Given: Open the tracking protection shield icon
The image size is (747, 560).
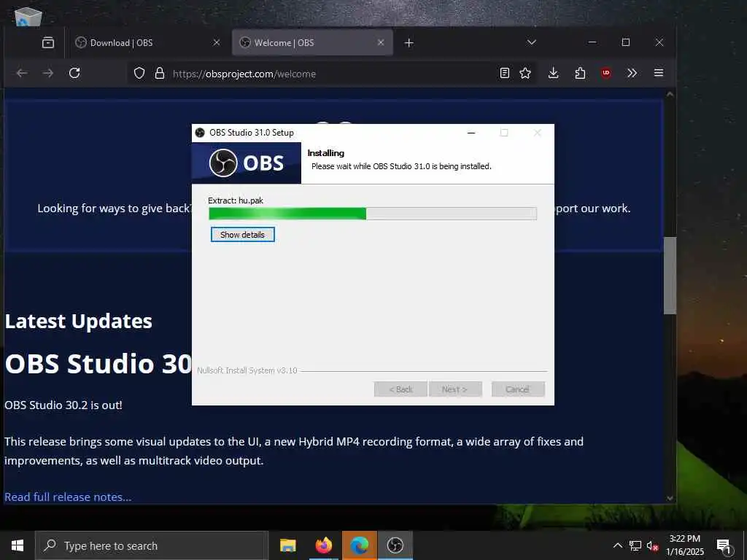Looking at the screenshot, I should 139,74.
